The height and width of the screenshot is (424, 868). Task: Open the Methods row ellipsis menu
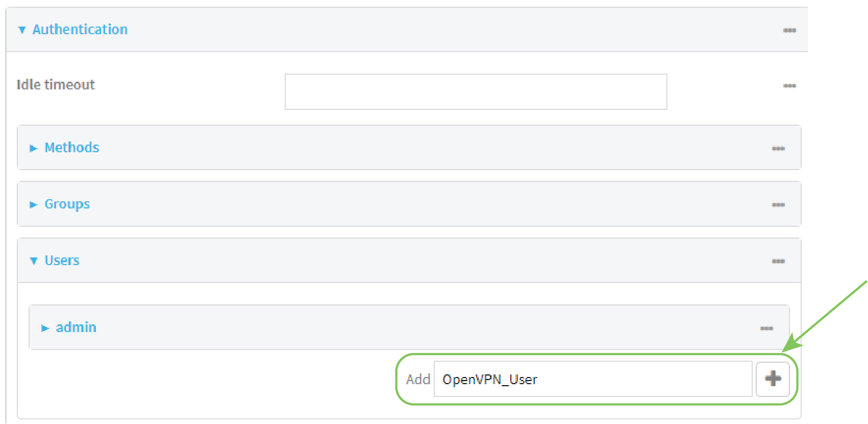click(x=778, y=149)
